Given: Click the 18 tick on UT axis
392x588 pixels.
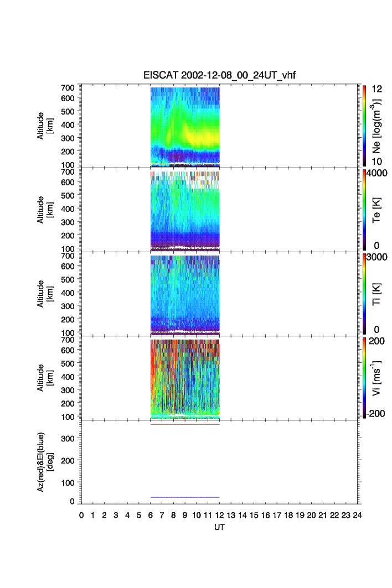Looking at the screenshot, I should [288, 515].
